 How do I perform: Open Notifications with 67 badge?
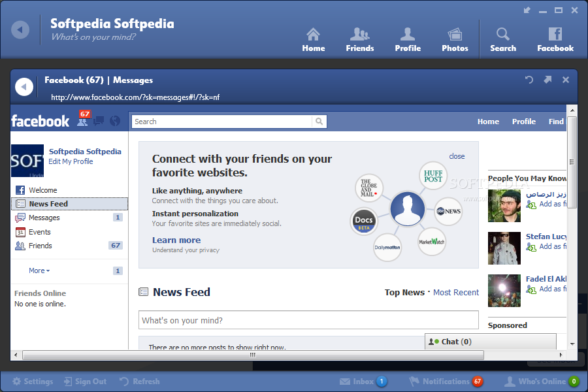tap(446, 382)
